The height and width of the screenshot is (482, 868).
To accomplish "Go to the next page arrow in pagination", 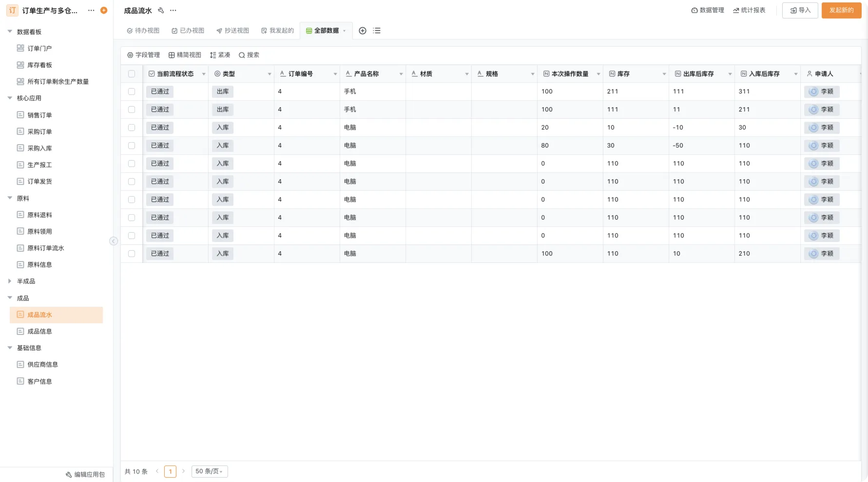I will 183,471.
